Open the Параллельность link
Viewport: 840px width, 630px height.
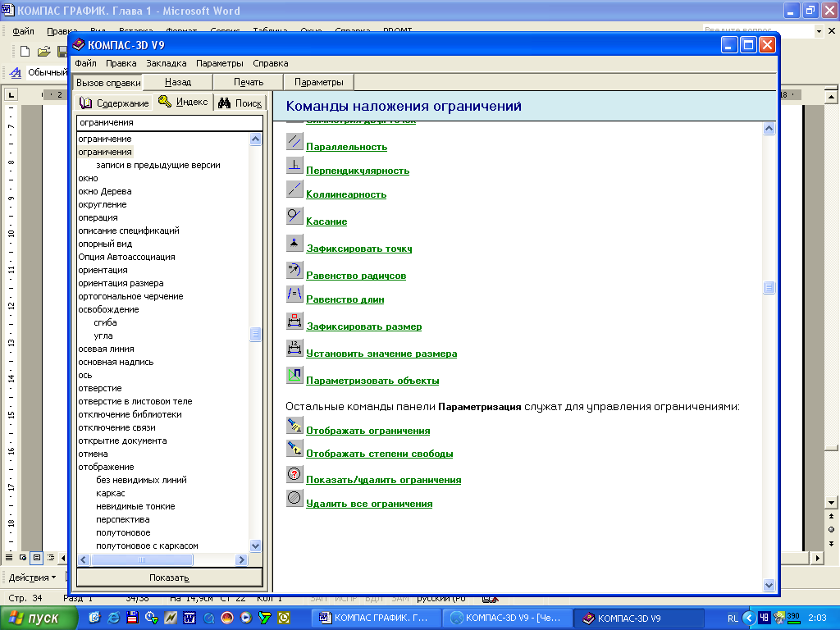347,147
